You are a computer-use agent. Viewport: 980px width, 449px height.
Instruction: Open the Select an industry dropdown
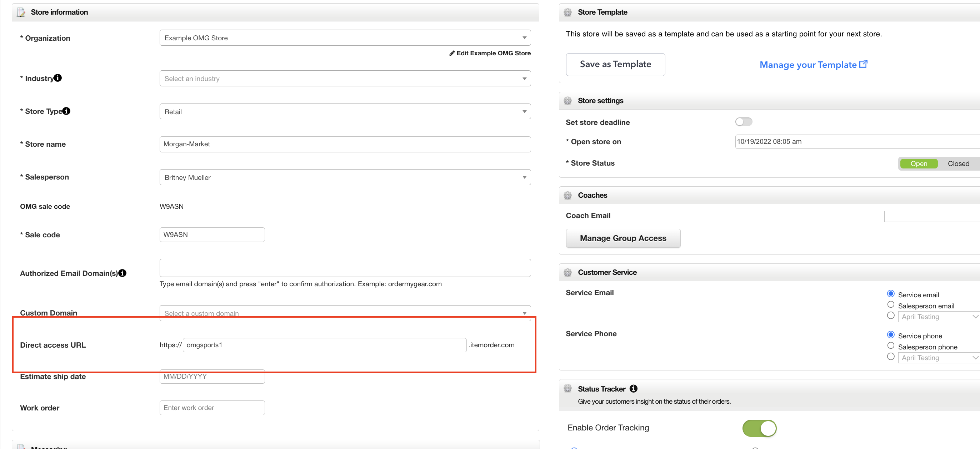(x=345, y=78)
